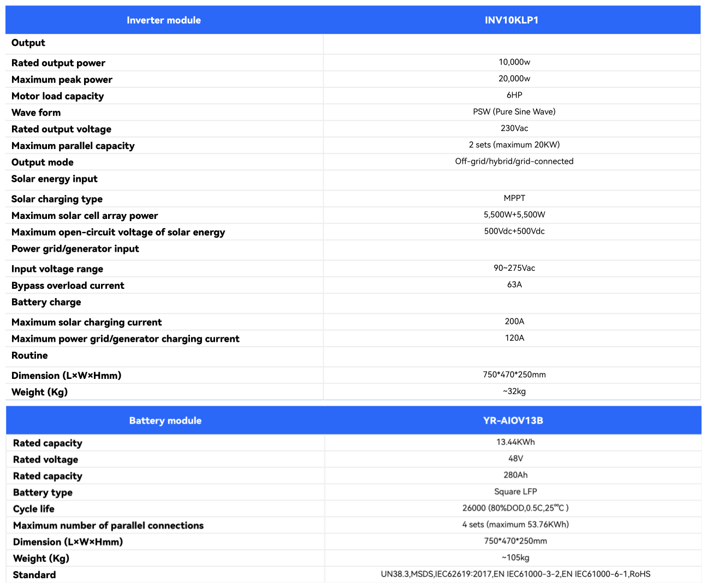Click the "Square LFP" battery type value
This screenshot has height=588, width=707.
[515, 491]
